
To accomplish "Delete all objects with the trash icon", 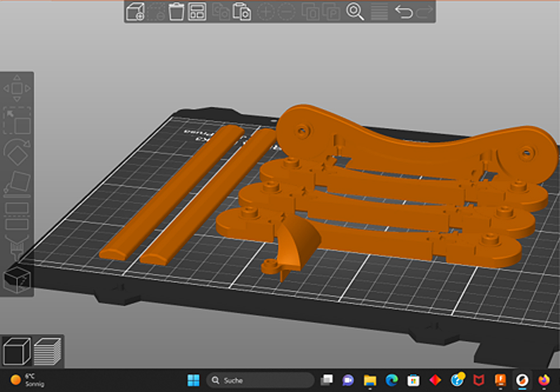I will [x=176, y=12].
